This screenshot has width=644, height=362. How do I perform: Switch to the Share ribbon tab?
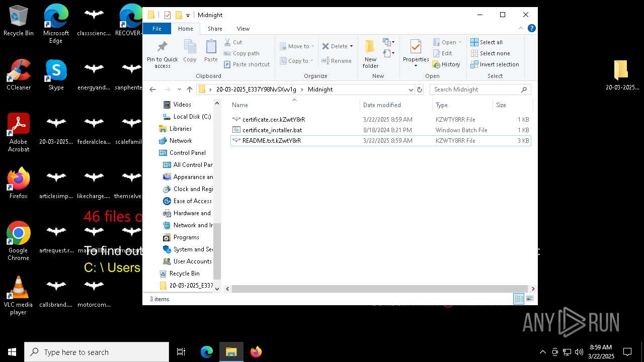pyautogui.click(x=215, y=29)
